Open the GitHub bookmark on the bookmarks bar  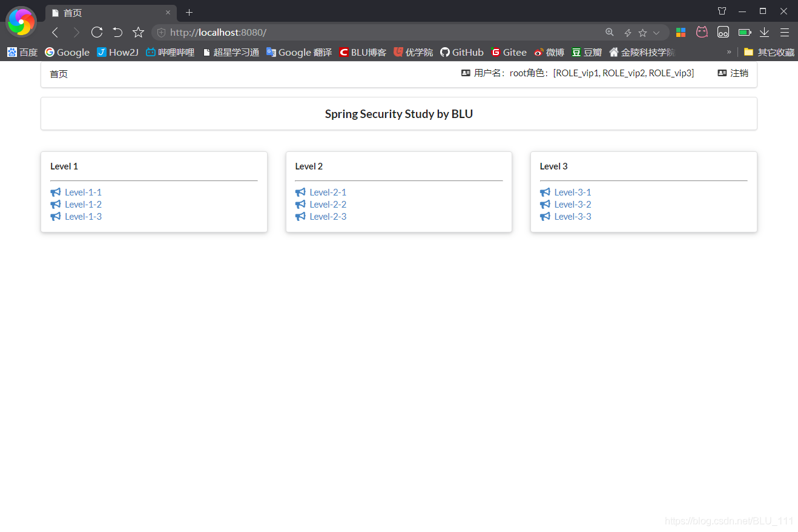[461, 52]
